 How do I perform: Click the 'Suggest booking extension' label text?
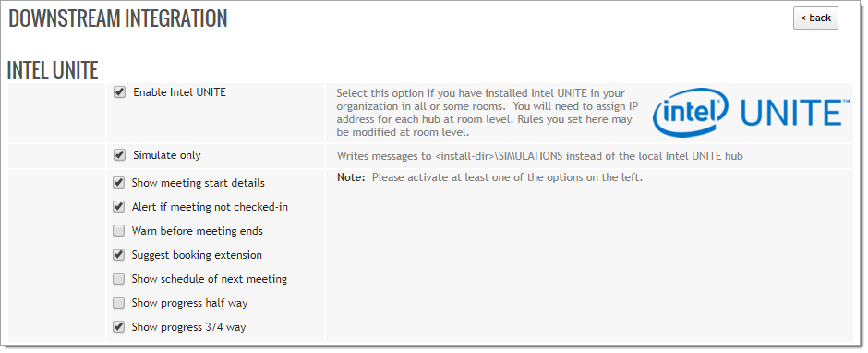tap(197, 255)
